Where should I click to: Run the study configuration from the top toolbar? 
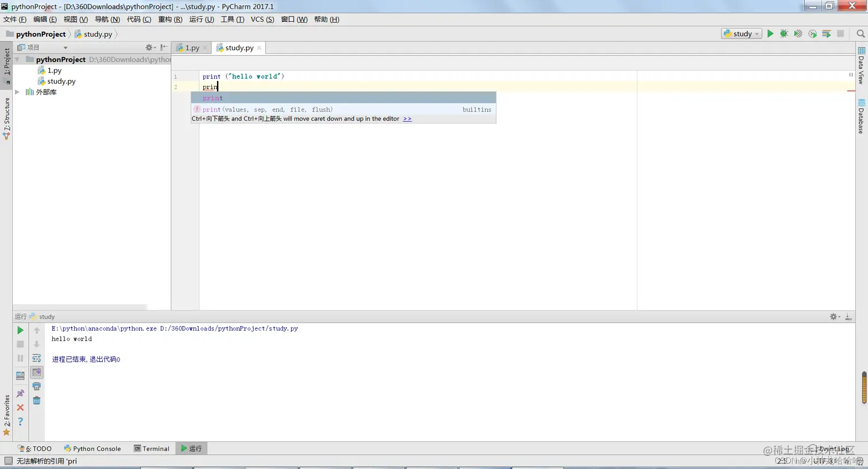(770, 34)
